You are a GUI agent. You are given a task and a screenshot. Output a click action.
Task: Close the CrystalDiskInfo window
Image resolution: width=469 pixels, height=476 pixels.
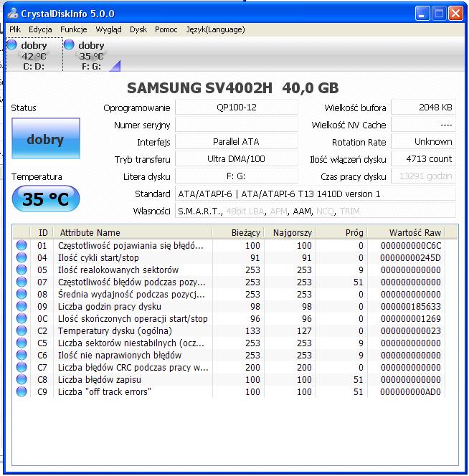pos(455,14)
